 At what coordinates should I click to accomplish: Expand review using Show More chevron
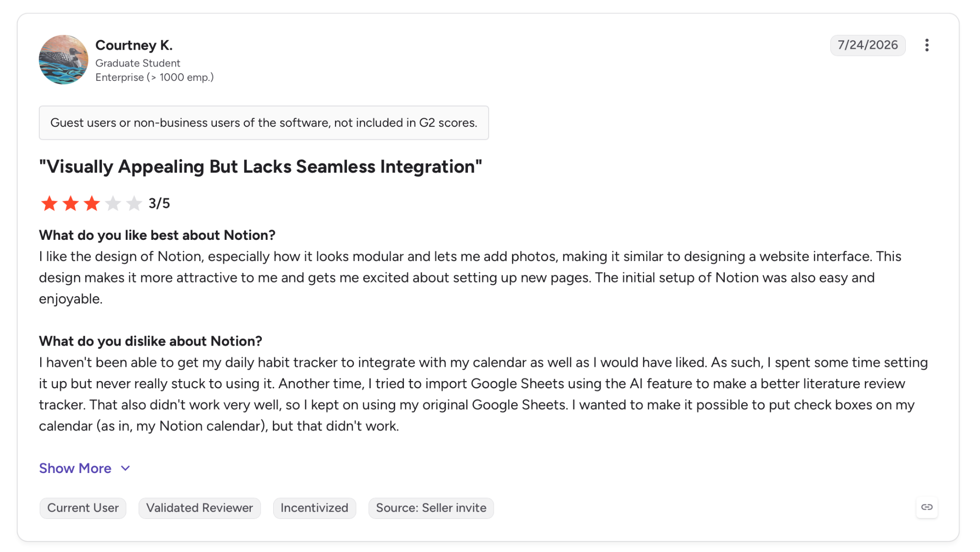pyautogui.click(x=125, y=468)
